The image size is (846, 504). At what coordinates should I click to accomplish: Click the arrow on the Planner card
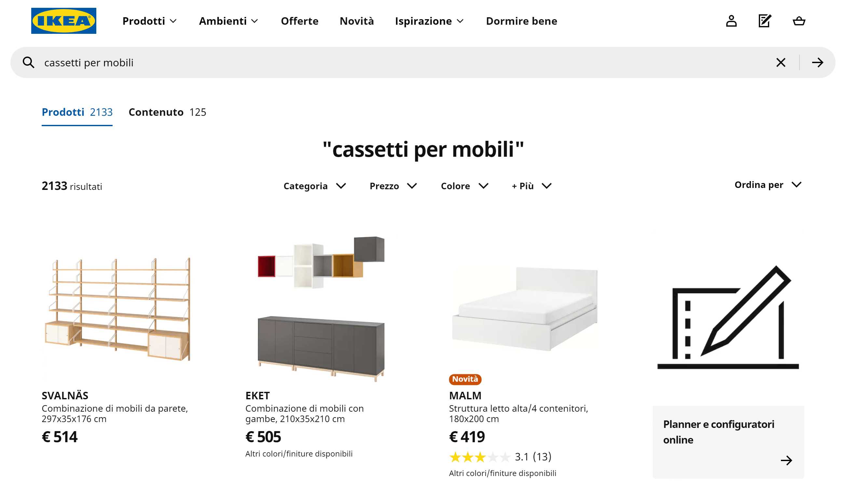point(786,460)
